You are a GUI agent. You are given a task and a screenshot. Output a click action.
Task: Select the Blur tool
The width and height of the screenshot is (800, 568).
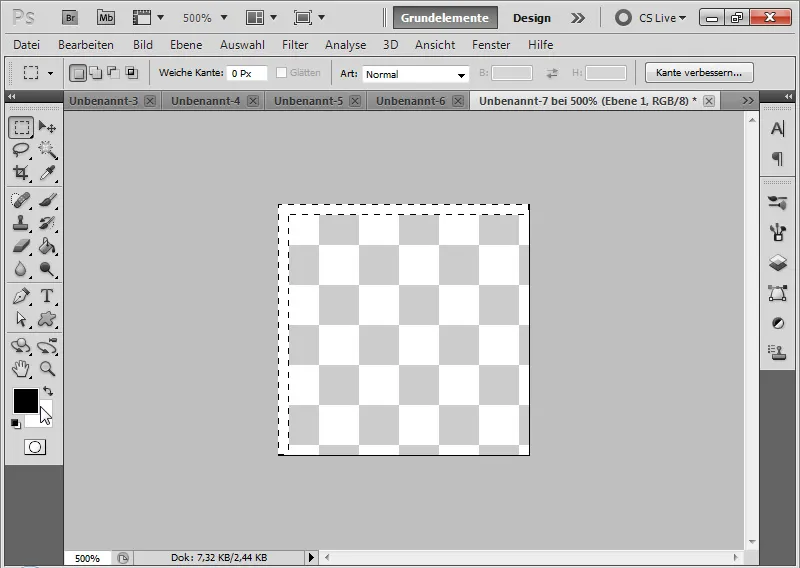point(21,268)
